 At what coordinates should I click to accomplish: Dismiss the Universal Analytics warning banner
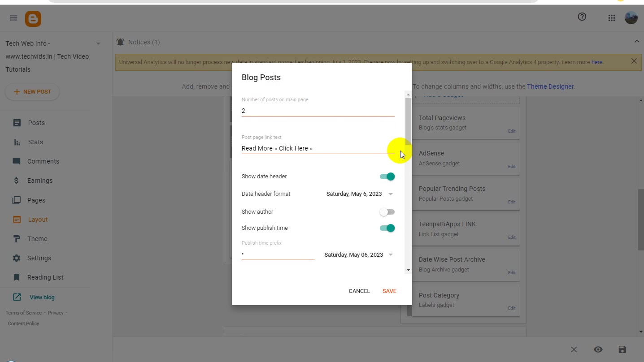(634, 61)
